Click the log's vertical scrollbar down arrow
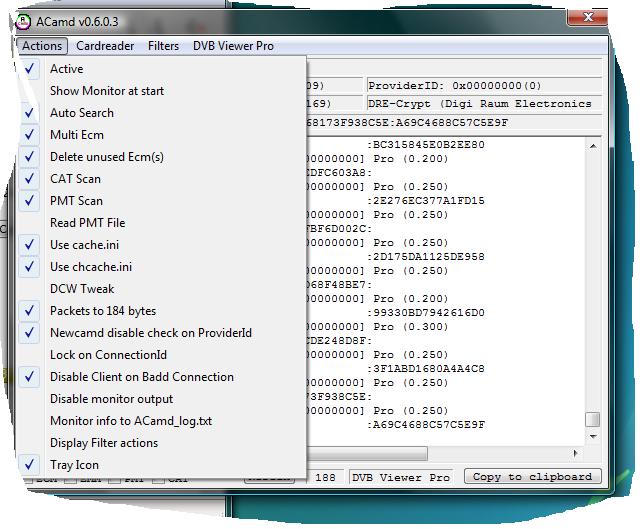Viewport: 642px width, 529px height. pyautogui.click(x=593, y=438)
